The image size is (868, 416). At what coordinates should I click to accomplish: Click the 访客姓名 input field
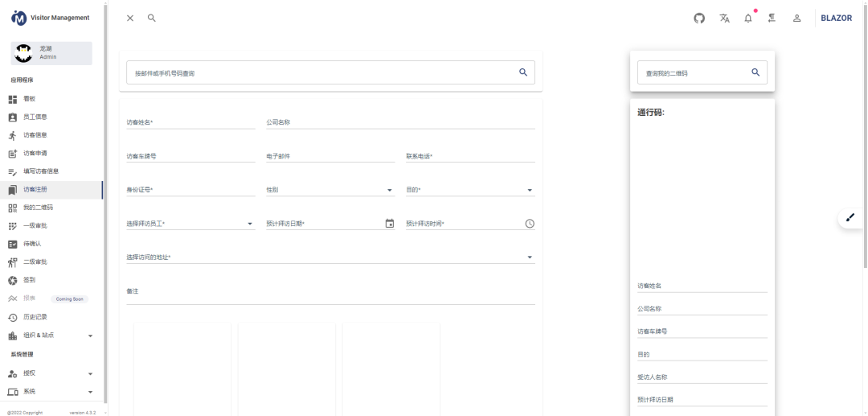click(190, 122)
